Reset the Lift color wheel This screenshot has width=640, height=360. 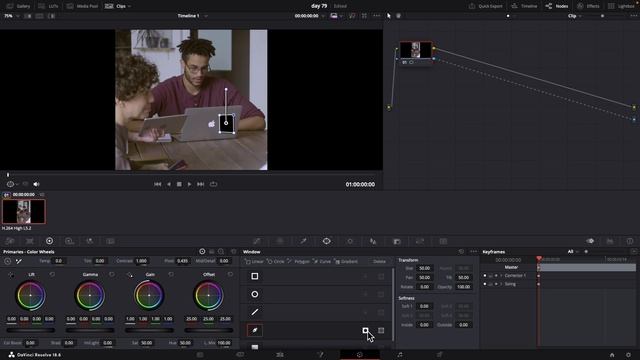[52, 274]
